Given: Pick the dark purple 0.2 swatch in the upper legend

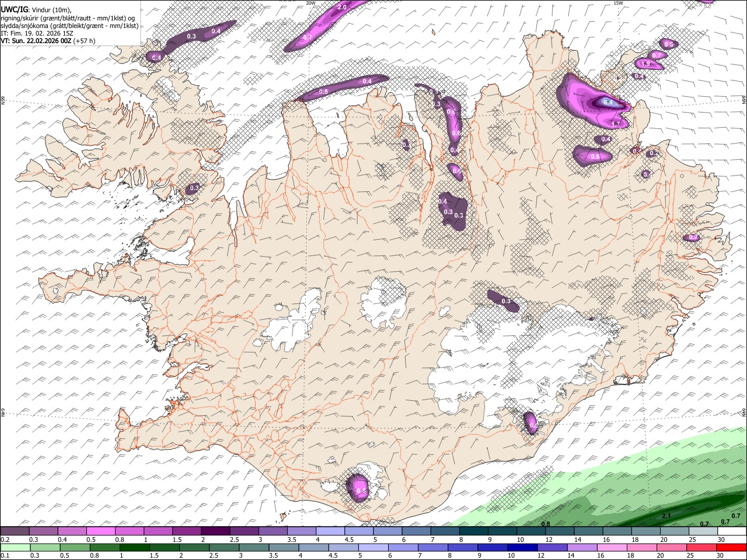Looking at the screenshot, I should (x=15, y=531).
